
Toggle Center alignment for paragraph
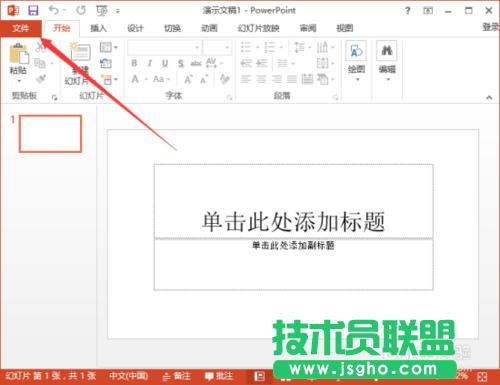coord(261,79)
